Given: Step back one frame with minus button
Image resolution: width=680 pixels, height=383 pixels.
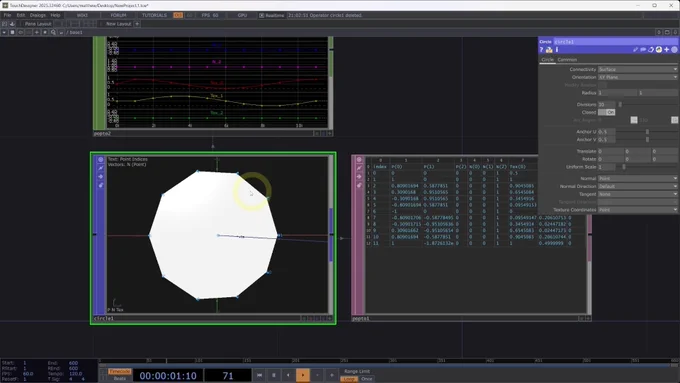Looking at the screenshot, I should point(317,375).
